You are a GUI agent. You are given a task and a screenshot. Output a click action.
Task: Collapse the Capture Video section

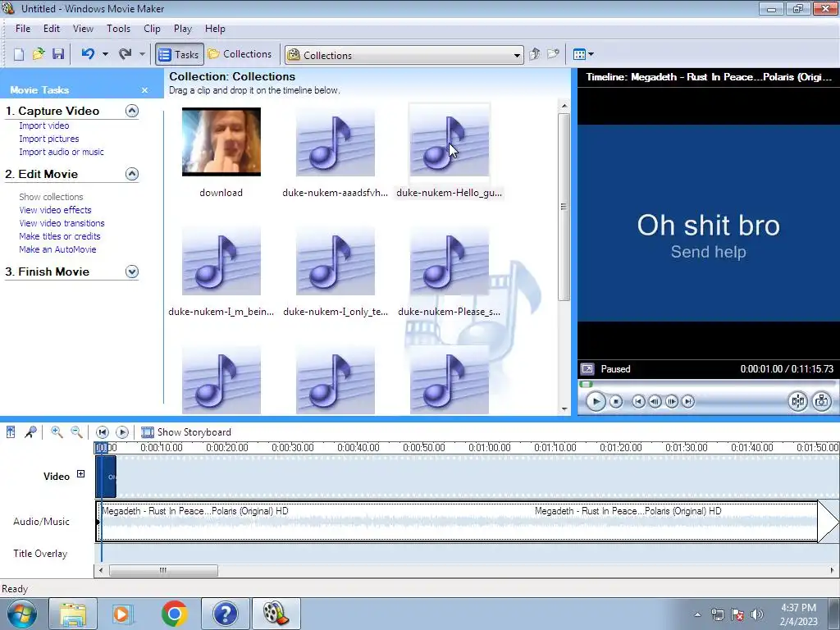[x=132, y=111]
